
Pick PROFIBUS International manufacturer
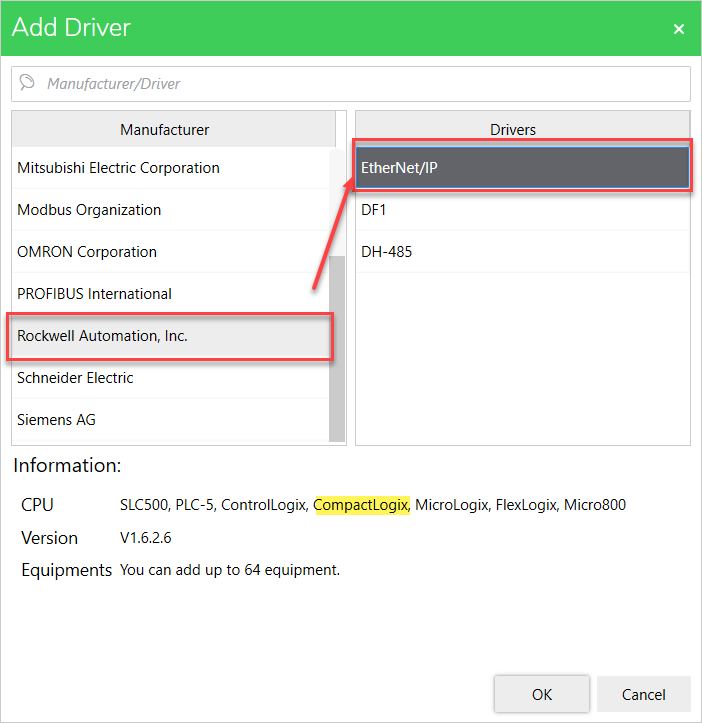point(171,294)
